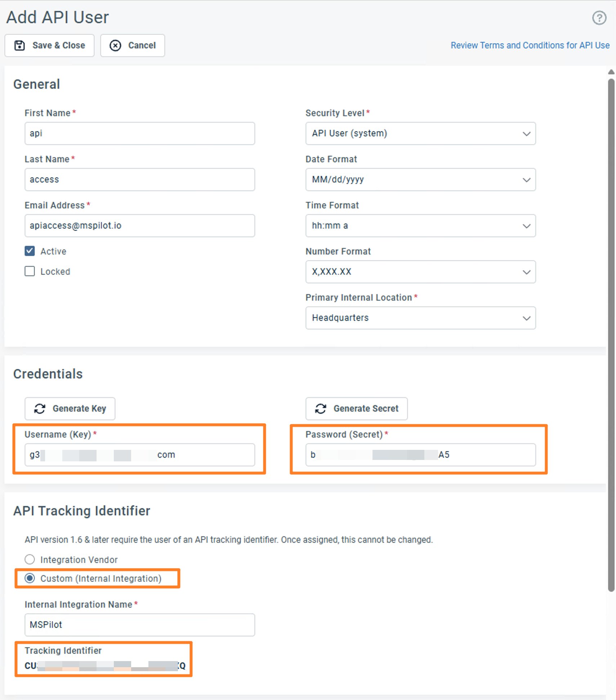Click the Username (Key) input field
This screenshot has width=616, height=700.
pyautogui.click(x=140, y=455)
